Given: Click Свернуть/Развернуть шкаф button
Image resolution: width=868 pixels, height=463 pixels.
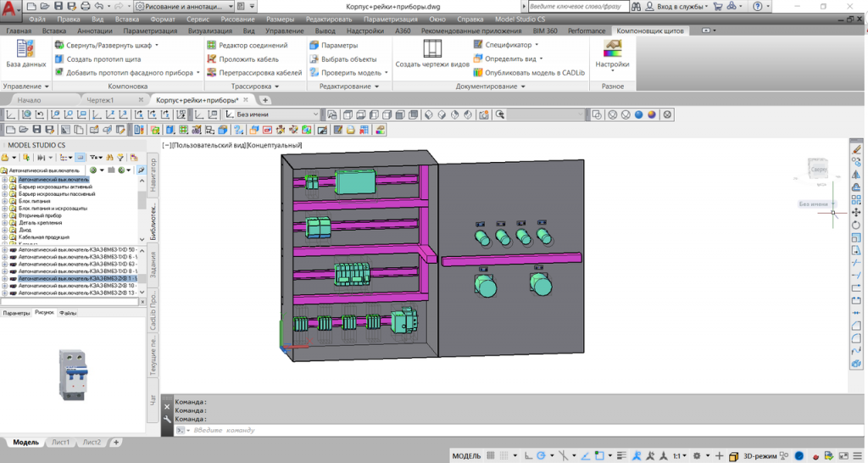Looking at the screenshot, I should pos(106,45).
